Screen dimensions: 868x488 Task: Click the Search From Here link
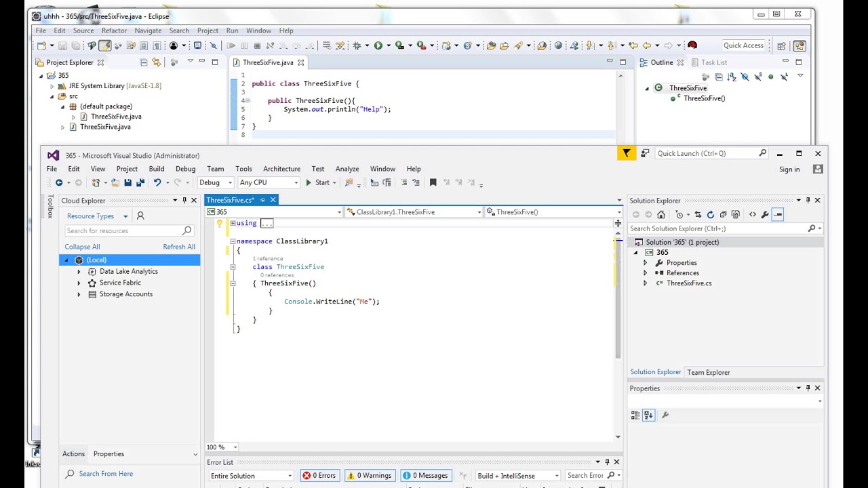tap(106, 474)
